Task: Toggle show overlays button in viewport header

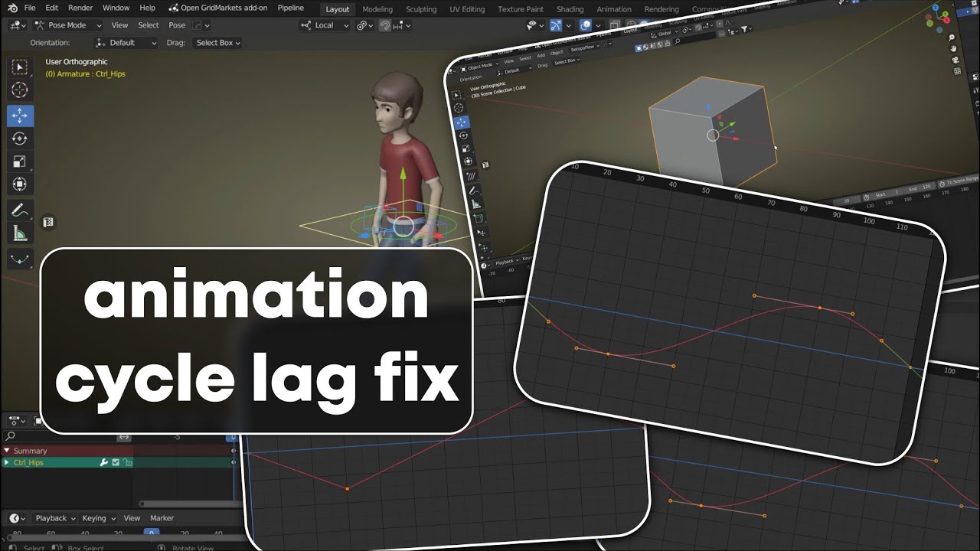Action: 585,25
